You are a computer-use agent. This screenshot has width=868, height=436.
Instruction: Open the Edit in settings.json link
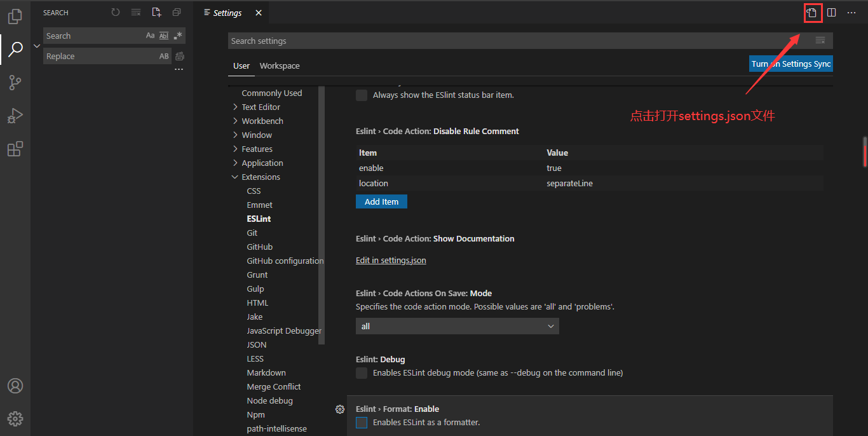pos(390,260)
